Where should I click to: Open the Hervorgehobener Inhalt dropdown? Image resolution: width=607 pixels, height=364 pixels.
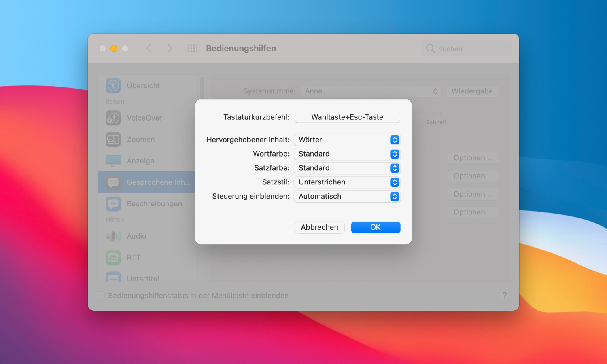pos(347,140)
